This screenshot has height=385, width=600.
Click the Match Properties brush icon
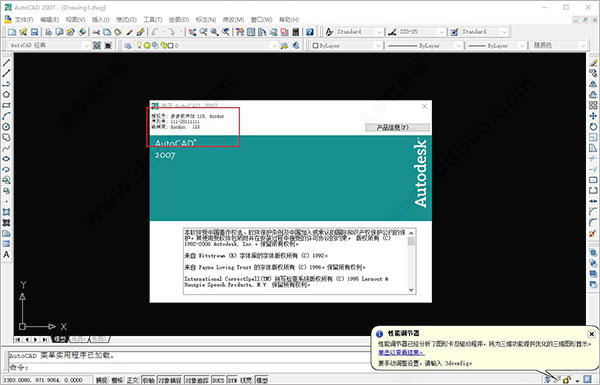click(130, 32)
